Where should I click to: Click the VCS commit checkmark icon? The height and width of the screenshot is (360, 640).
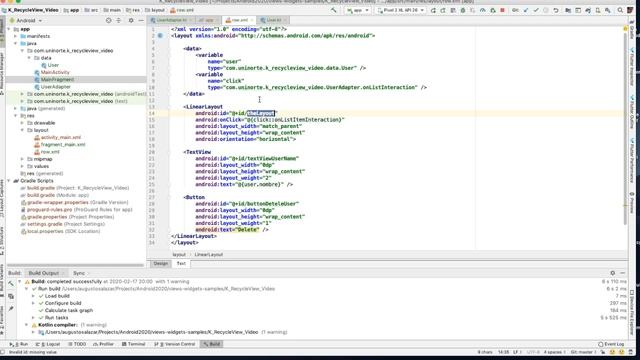(536, 10)
